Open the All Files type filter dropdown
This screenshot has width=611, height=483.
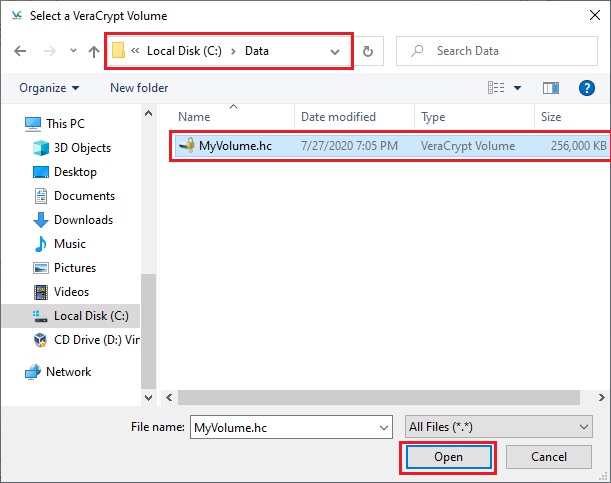point(498,427)
